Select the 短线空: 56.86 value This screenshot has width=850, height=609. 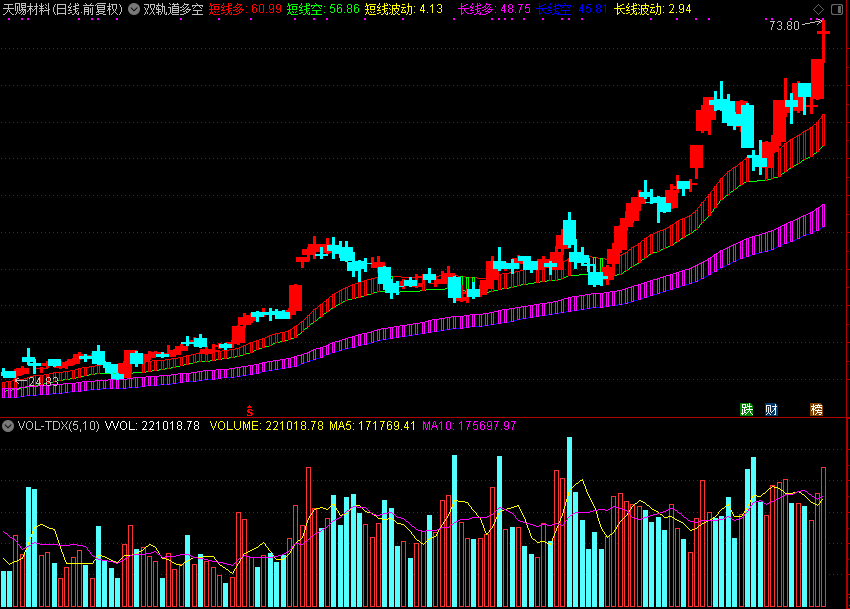coord(323,9)
